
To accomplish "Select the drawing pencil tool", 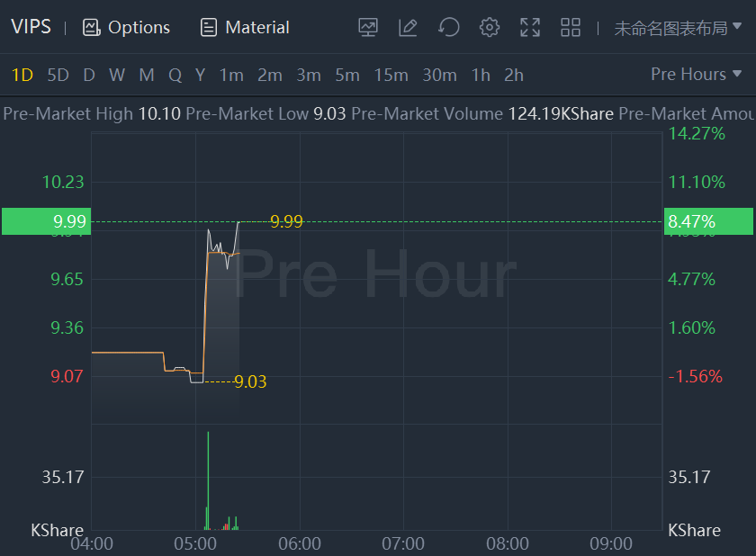I will (x=408, y=27).
